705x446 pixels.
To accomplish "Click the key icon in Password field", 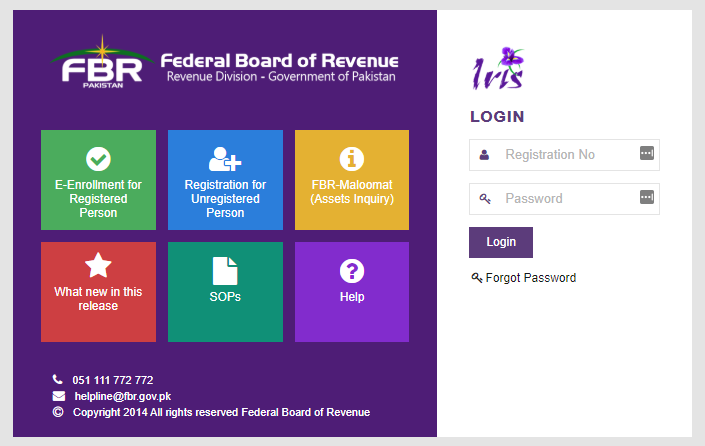I will (485, 199).
